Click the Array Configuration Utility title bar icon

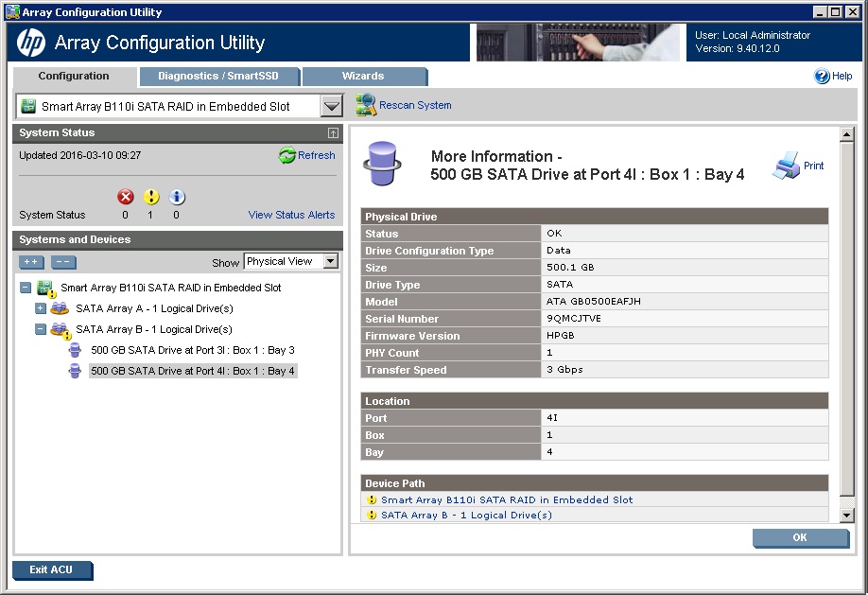coord(12,11)
